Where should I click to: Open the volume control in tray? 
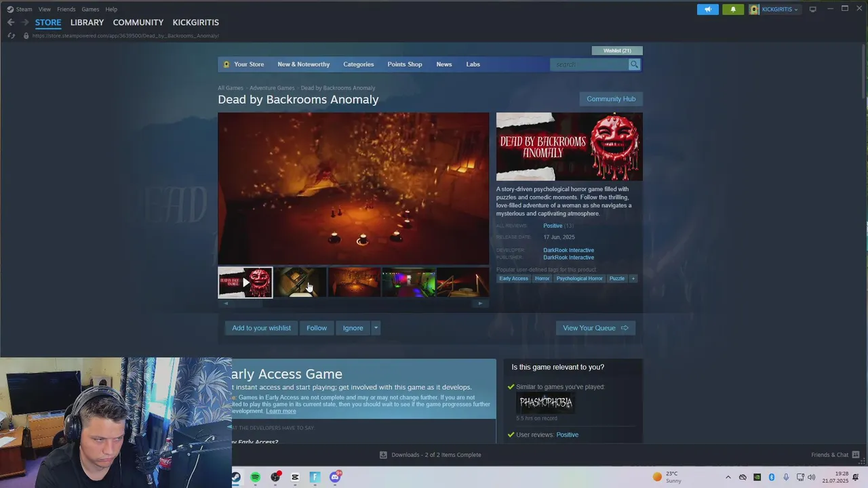(812, 477)
